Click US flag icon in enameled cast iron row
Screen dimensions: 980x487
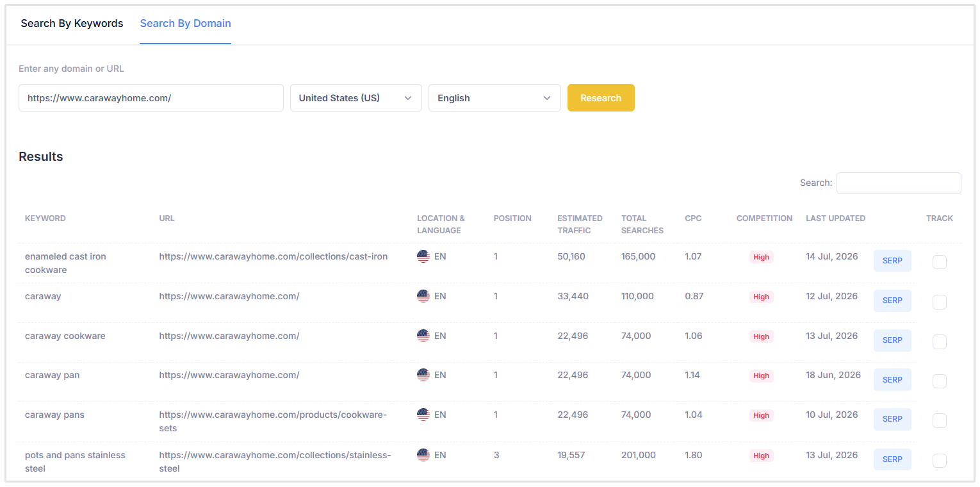(423, 256)
